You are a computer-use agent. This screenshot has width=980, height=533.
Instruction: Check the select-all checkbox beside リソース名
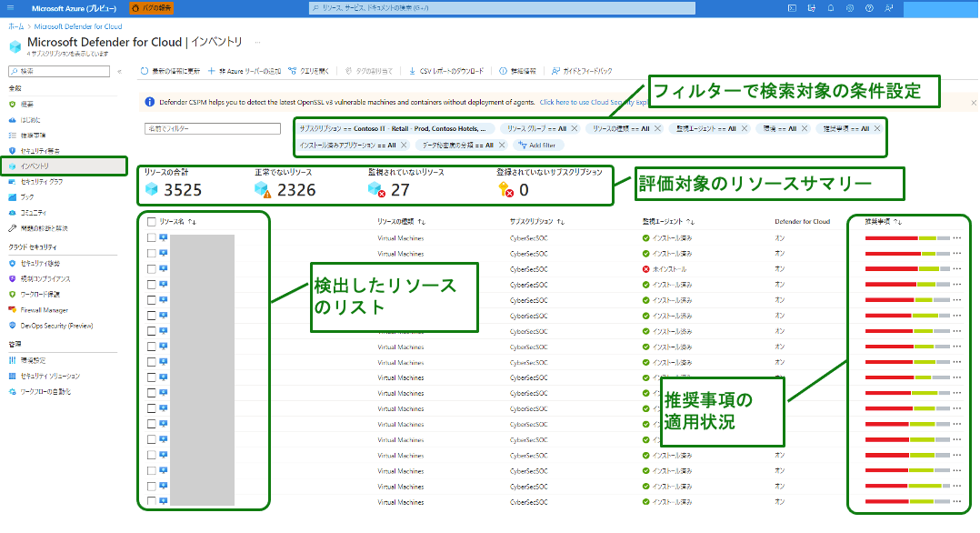tap(151, 221)
